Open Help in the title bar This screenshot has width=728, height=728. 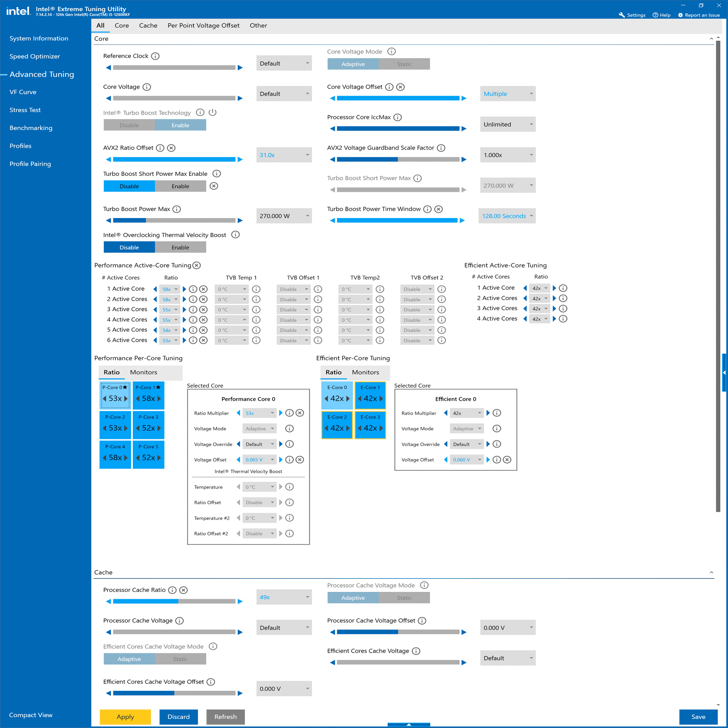coord(662,15)
